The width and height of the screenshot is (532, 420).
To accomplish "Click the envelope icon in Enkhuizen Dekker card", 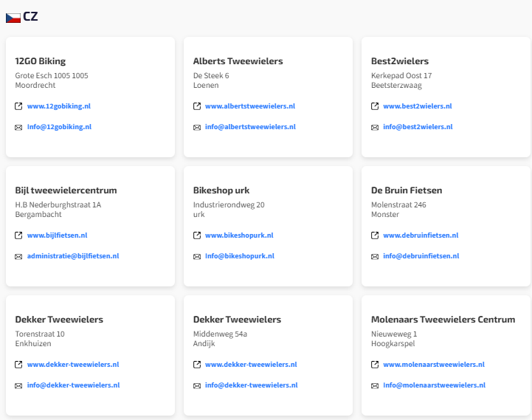I will pyautogui.click(x=18, y=386).
